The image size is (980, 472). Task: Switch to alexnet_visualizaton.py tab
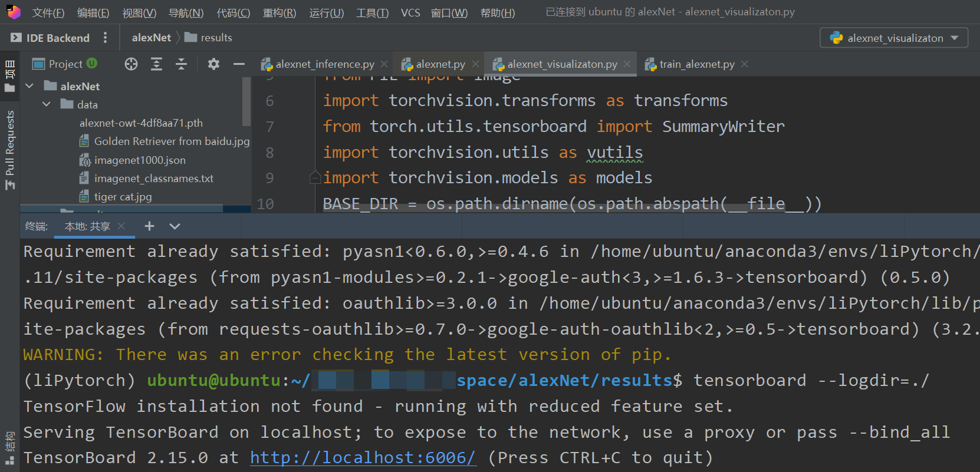coord(555,64)
